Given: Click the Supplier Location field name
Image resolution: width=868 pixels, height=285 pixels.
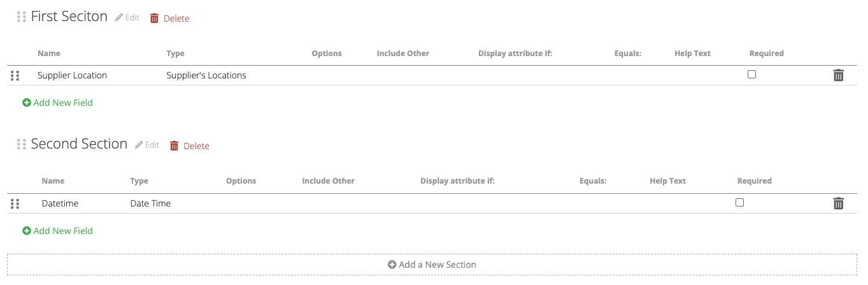Looking at the screenshot, I should (72, 75).
